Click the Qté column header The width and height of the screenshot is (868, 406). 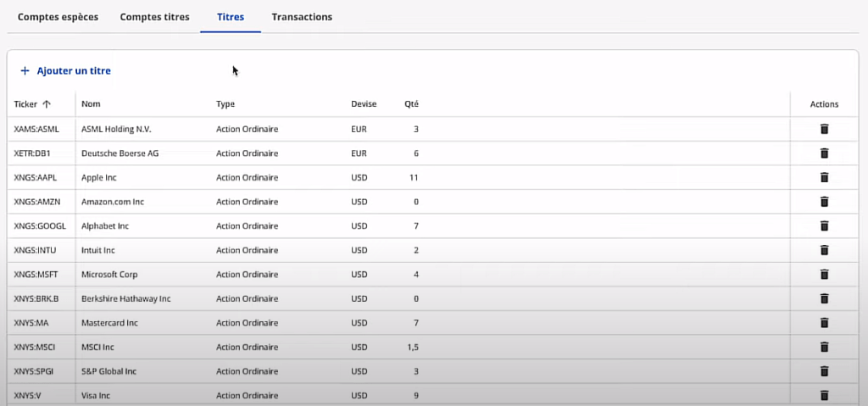pyautogui.click(x=411, y=104)
